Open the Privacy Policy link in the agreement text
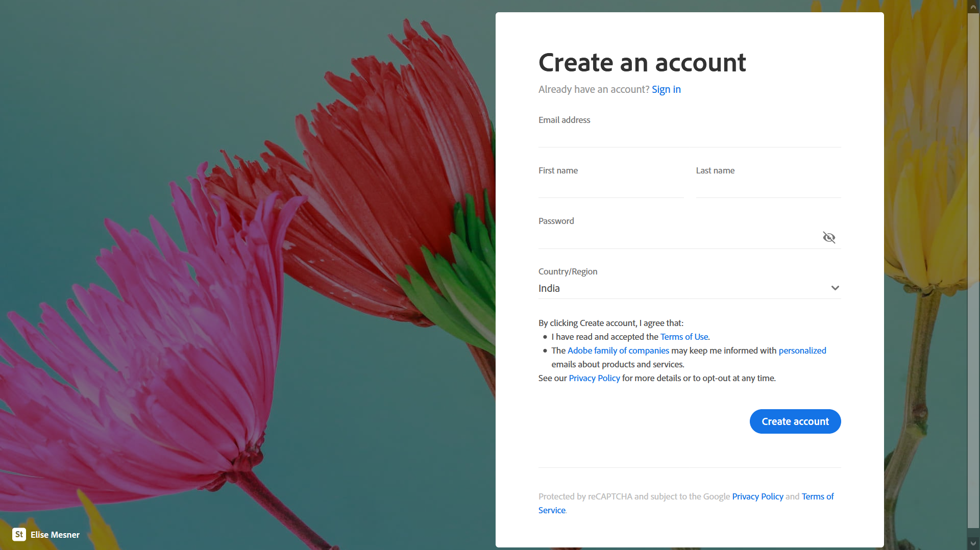 tap(594, 378)
